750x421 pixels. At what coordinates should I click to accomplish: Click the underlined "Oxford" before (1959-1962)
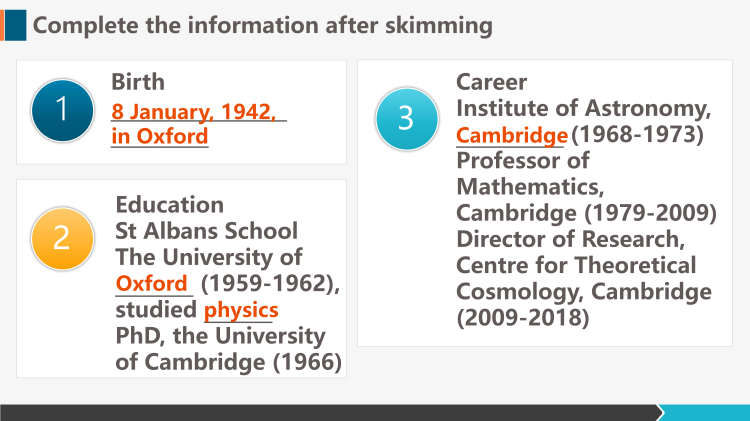[152, 283]
